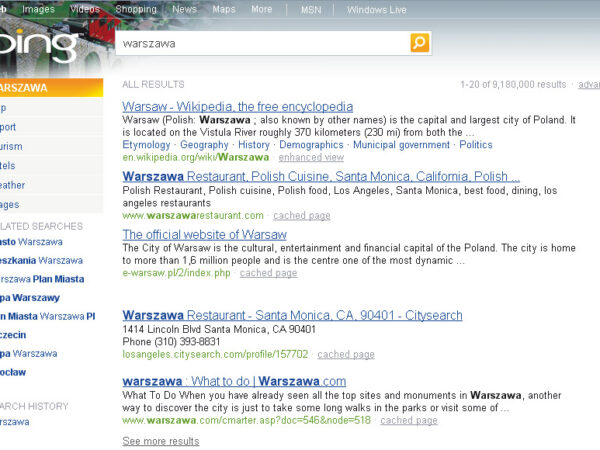Open the MSN link in top bar

[x=311, y=9]
